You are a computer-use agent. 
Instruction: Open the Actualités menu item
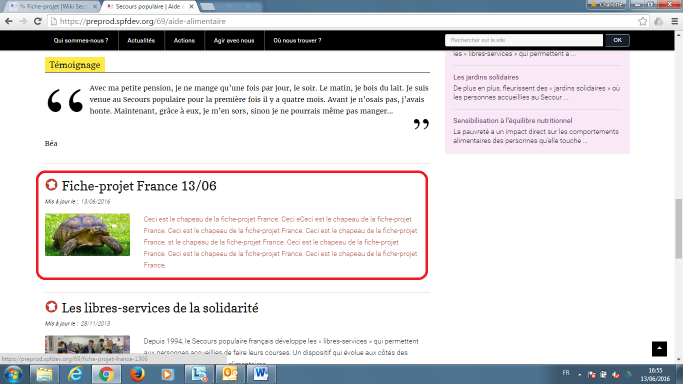(x=141, y=40)
